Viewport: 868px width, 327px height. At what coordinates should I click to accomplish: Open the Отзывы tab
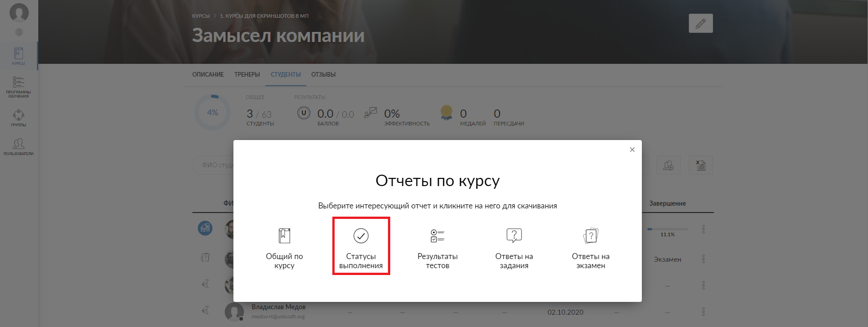(x=323, y=74)
